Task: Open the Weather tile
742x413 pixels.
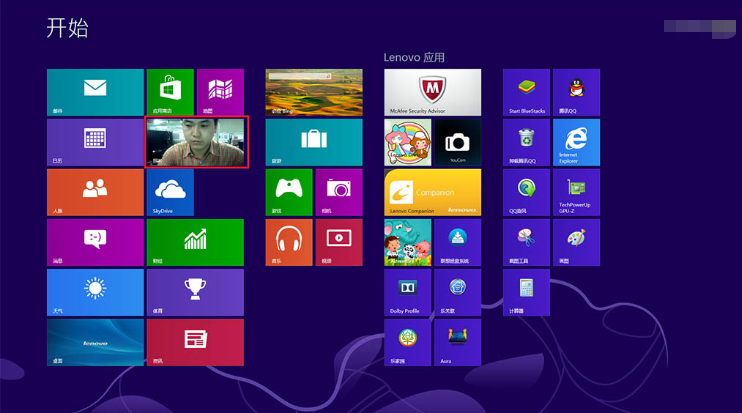Action: tap(95, 292)
